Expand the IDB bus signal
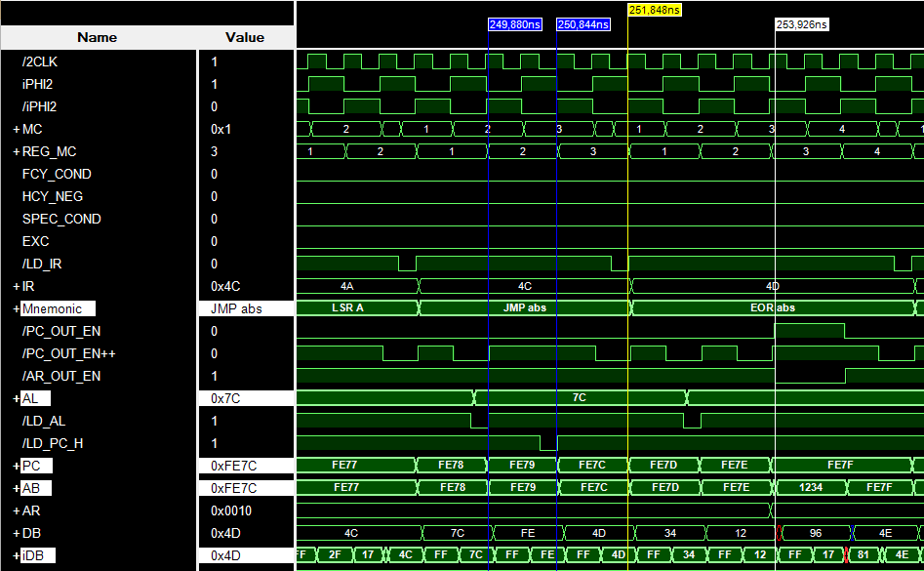Image resolution: width=924 pixels, height=571 pixels. point(16,555)
